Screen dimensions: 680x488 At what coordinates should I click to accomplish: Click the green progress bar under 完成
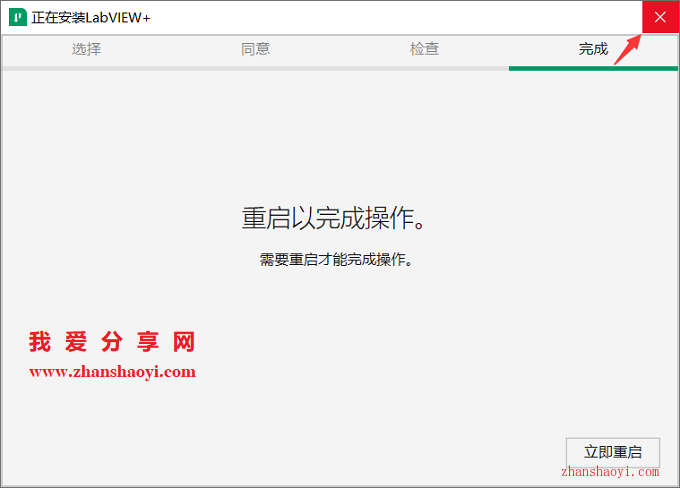click(x=593, y=68)
